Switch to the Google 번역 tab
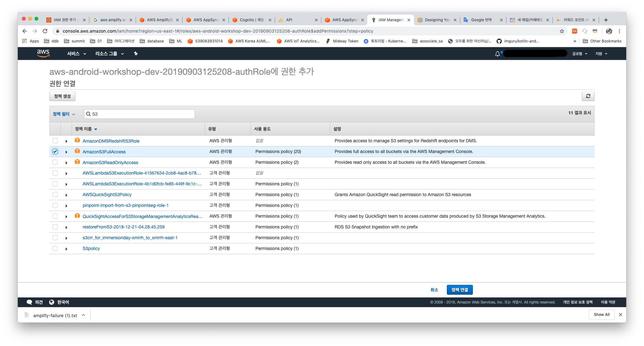Viewport: 644px width, 346px height. tap(484, 20)
